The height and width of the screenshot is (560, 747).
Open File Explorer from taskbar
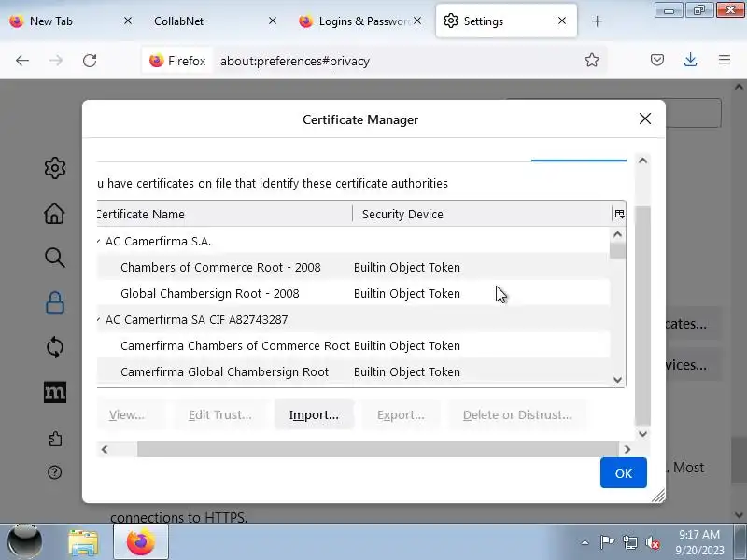click(x=83, y=542)
